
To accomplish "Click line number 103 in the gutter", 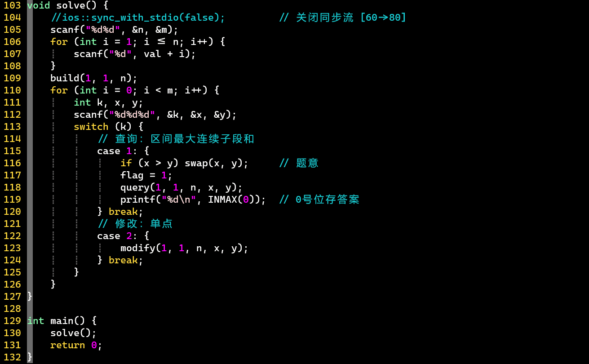I will point(12,5).
